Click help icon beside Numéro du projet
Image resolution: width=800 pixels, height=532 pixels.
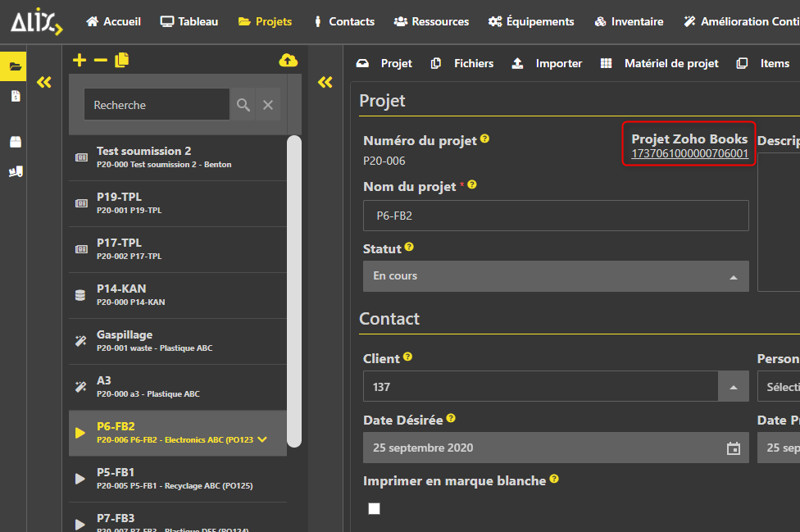pos(484,139)
